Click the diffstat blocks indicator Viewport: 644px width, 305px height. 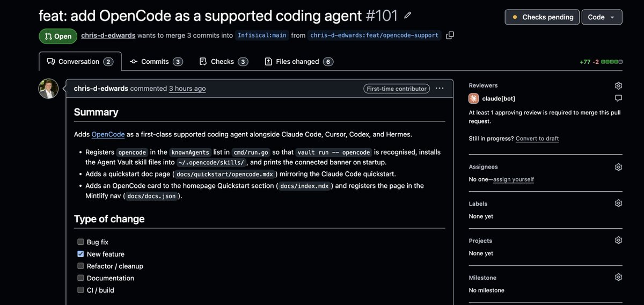(x=612, y=62)
